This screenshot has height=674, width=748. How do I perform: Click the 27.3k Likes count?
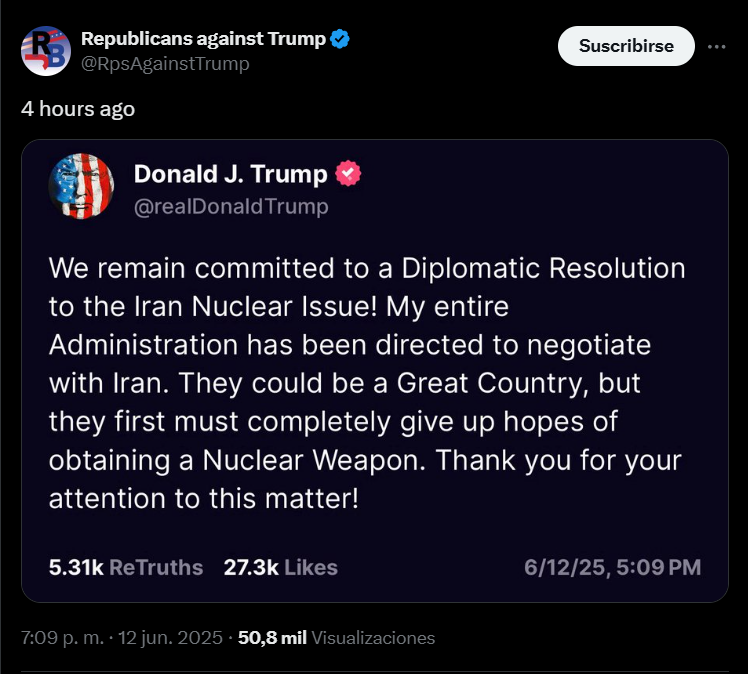pos(280,567)
